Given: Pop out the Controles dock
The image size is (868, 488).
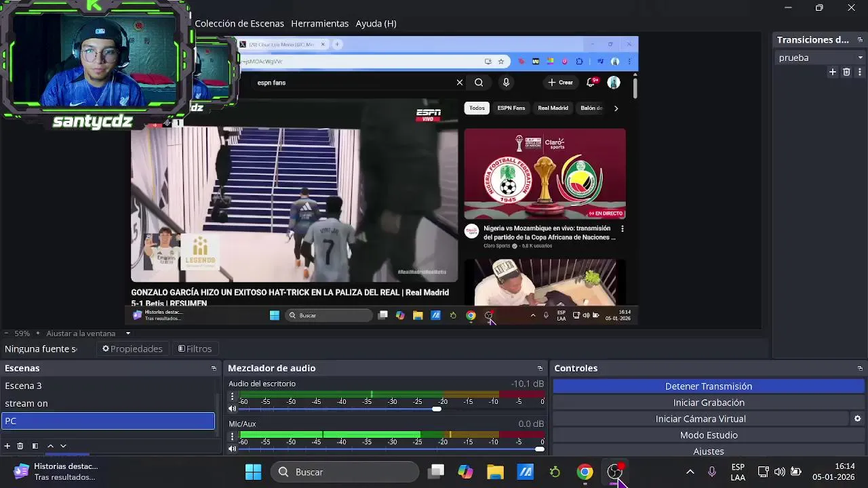Looking at the screenshot, I should 860,369.
